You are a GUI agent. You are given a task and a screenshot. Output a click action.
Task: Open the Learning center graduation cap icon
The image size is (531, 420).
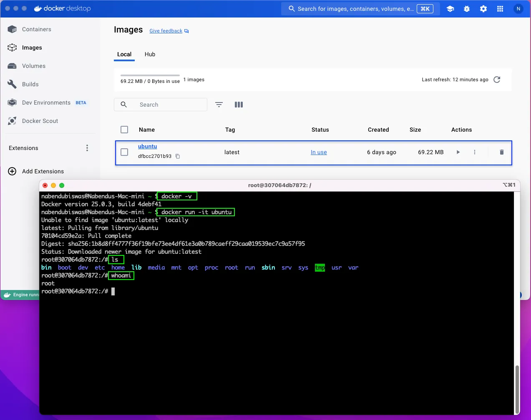[450, 9]
